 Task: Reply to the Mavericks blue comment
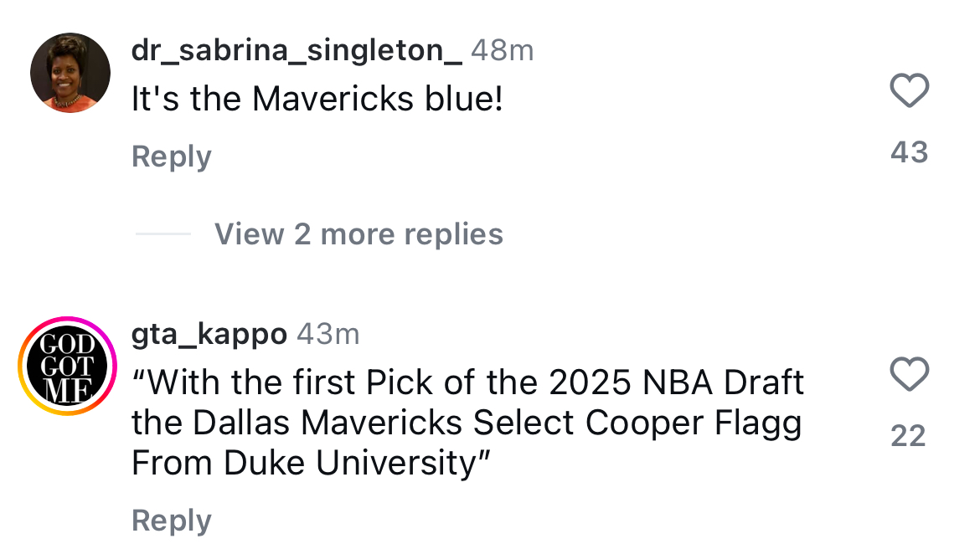click(x=171, y=156)
